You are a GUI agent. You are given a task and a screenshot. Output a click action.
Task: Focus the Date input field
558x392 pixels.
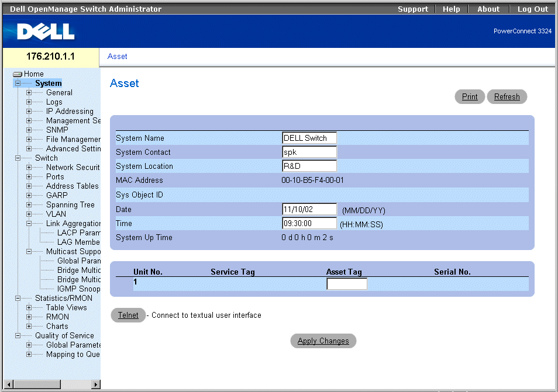[x=309, y=209]
